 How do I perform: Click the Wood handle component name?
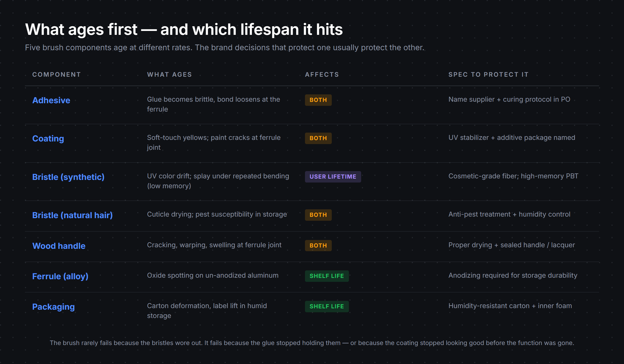tap(59, 246)
